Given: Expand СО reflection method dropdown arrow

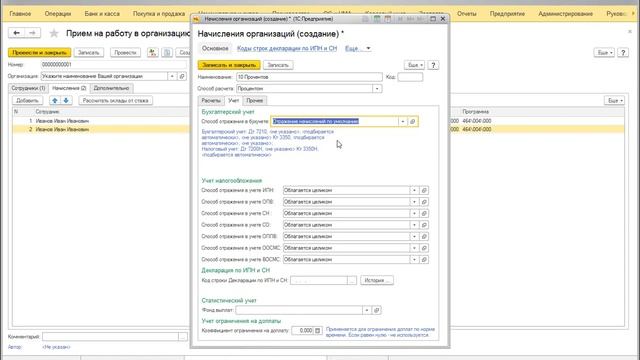Looking at the screenshot, I should tap(414, 225).
